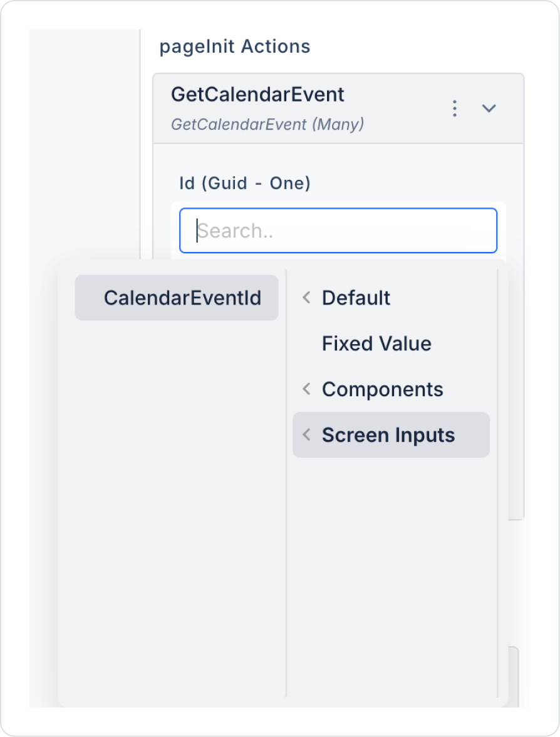560x737 pixels.
Task: Choose the Default menu entry
Action: point(356,298)
